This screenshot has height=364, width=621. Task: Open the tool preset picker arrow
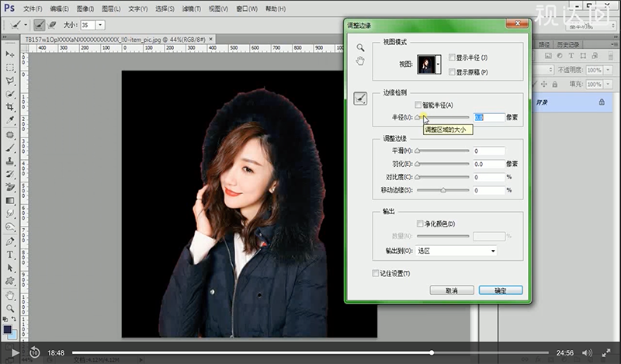pyautogui.click(x=26, y=25)
